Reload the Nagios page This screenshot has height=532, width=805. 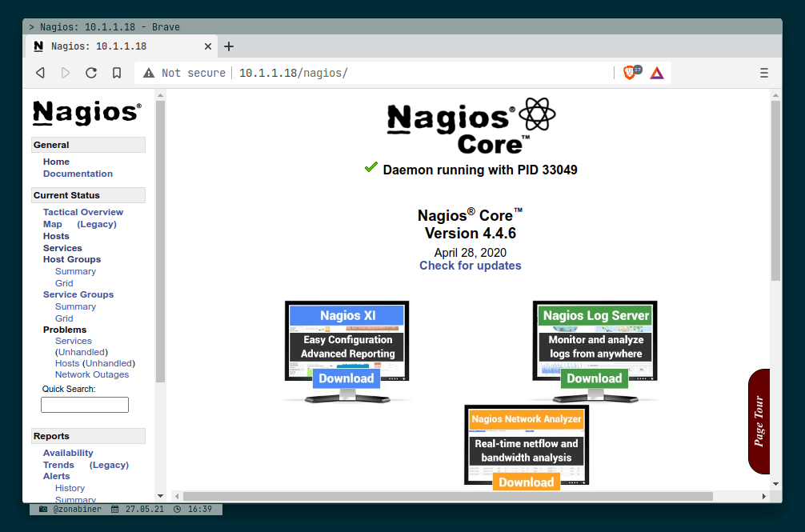tap(91, 72)
